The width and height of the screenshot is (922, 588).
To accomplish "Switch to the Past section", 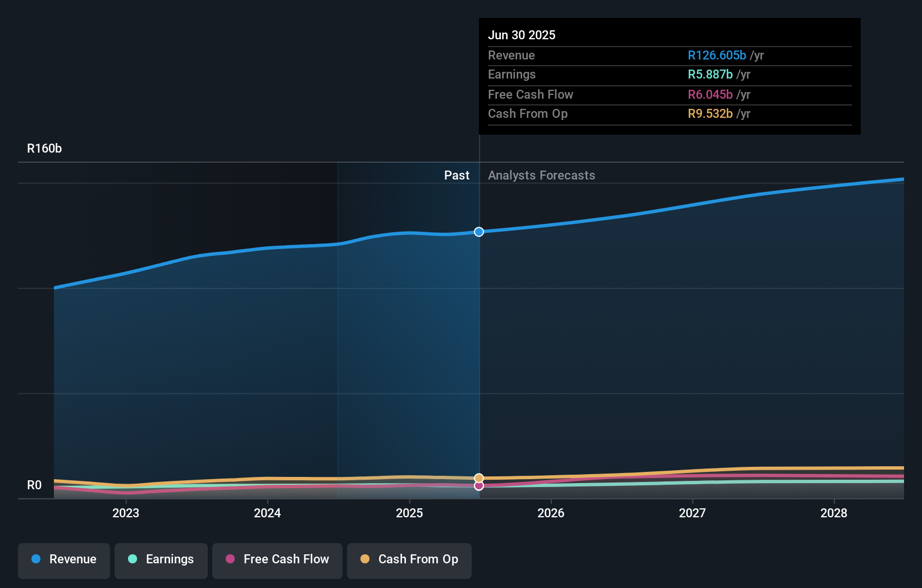I will [x=457, y=175].
